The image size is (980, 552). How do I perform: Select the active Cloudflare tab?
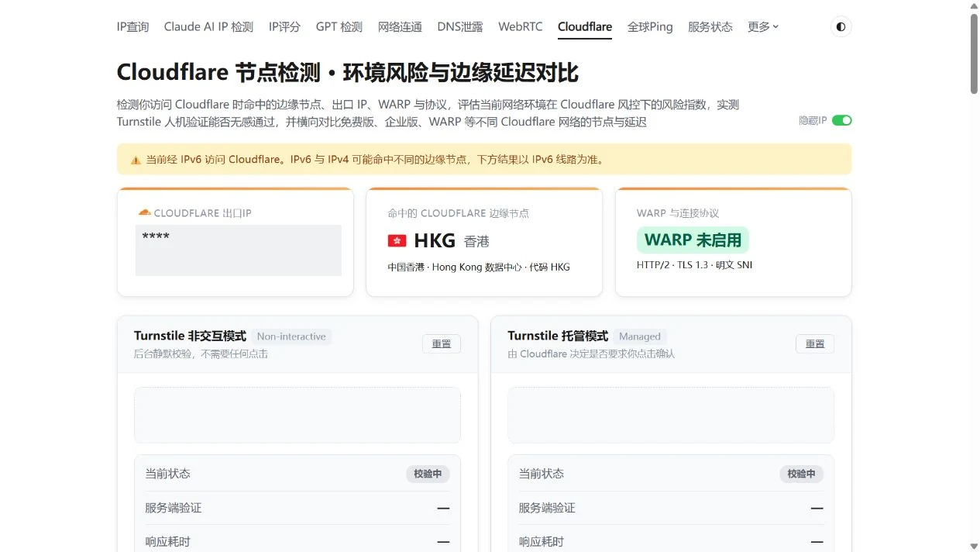585,26
